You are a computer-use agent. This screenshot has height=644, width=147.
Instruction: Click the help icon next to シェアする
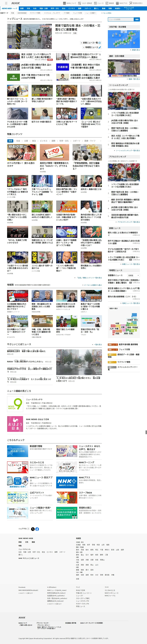[x=28, y=529]
